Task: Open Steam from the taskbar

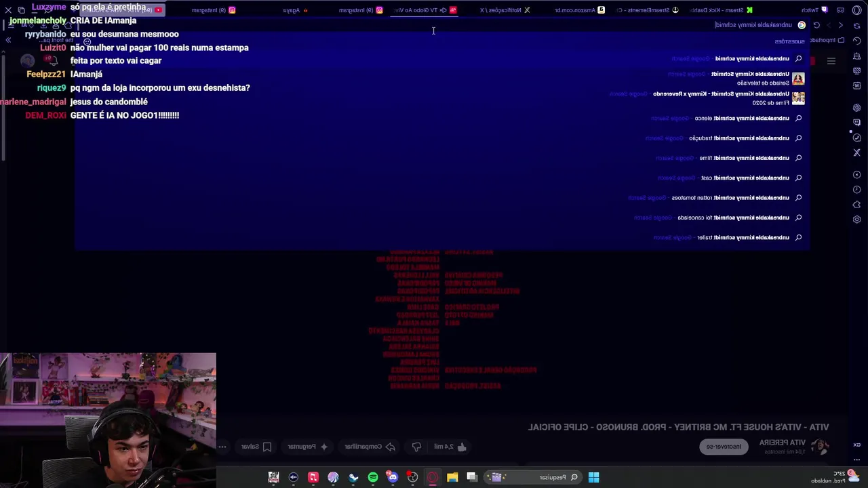Action: pyautogui.click(x=353, y=477)
